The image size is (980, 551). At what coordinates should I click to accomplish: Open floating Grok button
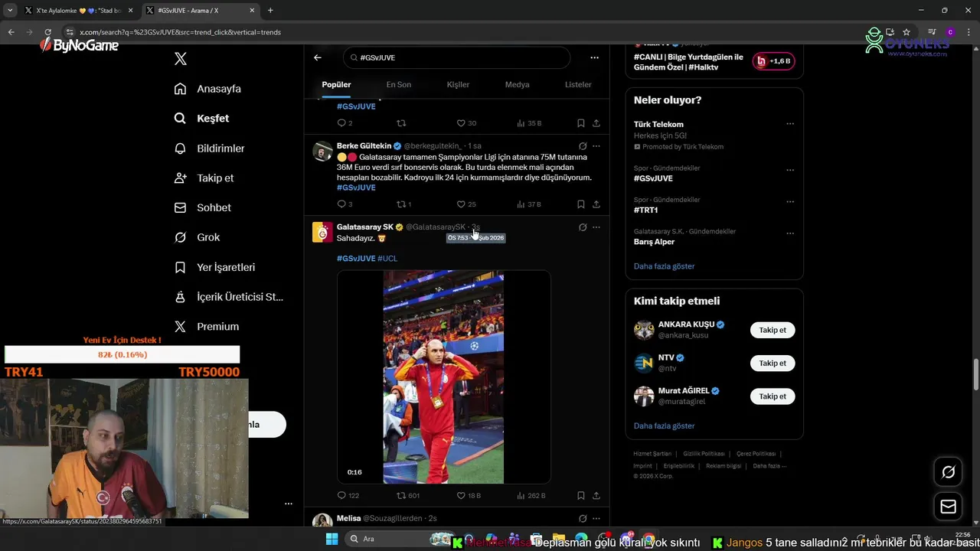pyautogui.click(x=948, y=472)
